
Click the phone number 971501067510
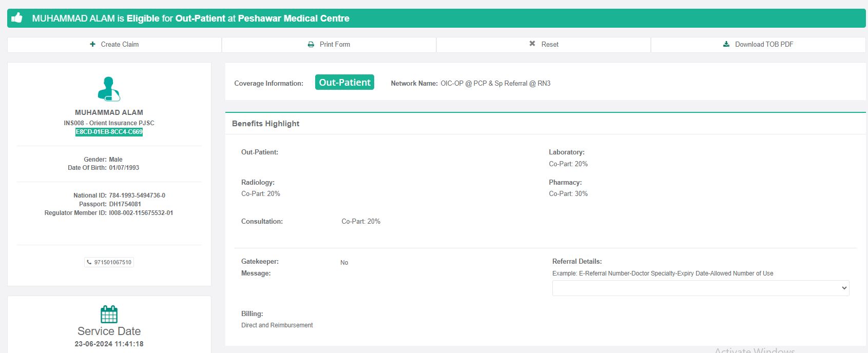coord(113,262)
